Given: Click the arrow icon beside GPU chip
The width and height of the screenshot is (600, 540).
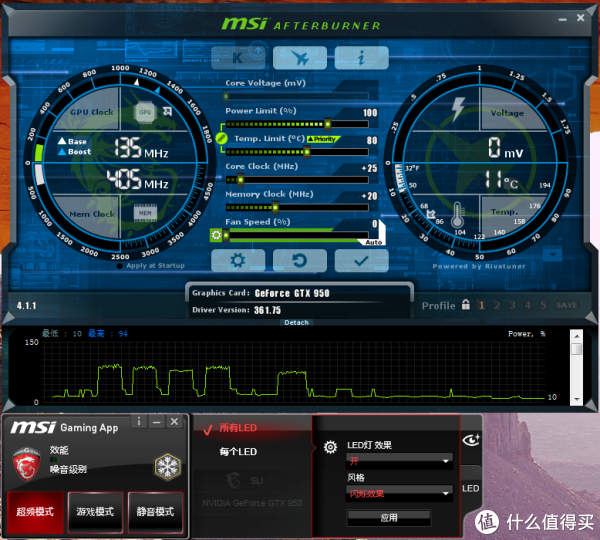Looking at the screenshot, I should point(167,111).
